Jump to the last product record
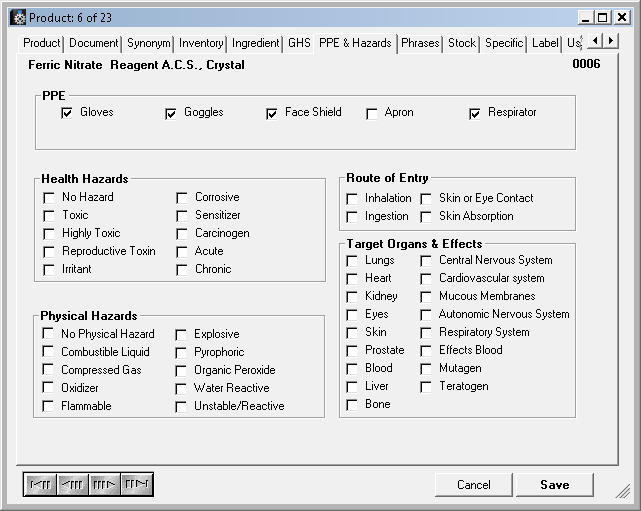This screenshot has height=511, width=641. click(x=136, y=485)
